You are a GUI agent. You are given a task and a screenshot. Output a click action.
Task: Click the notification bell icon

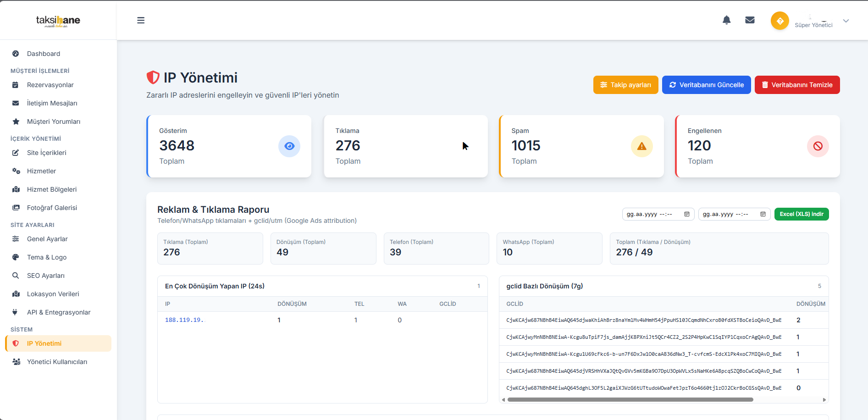(726, 20)
